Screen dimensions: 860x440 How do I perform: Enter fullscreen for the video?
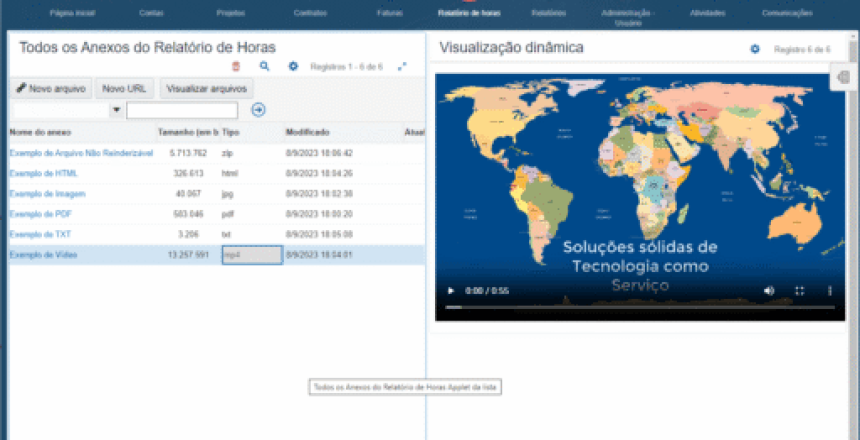800,291
